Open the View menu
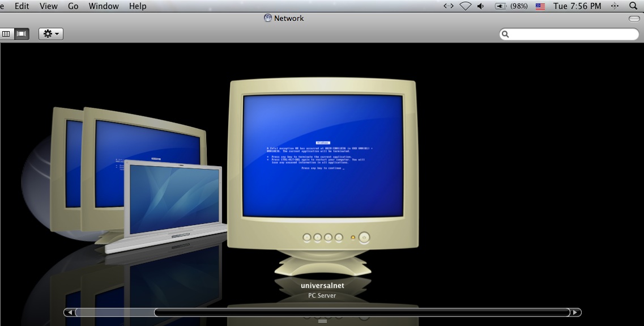This screenshot has width=644, height=326. (49, 6)
